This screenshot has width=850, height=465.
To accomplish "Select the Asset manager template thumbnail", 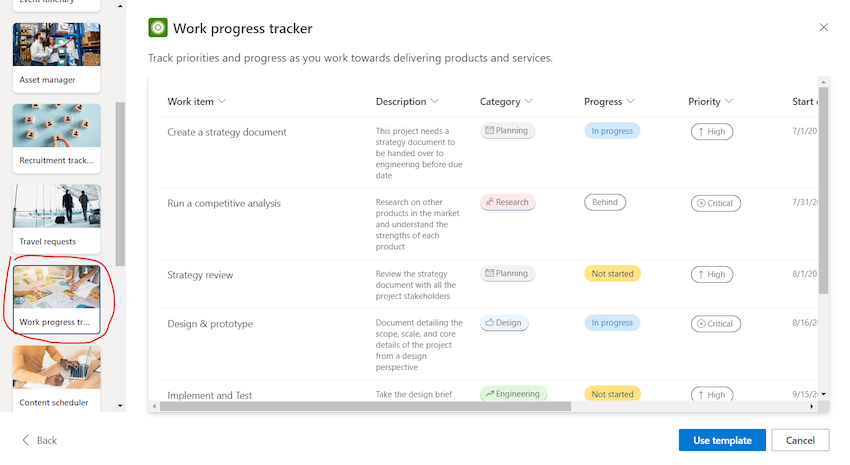I will pos(56,57).
